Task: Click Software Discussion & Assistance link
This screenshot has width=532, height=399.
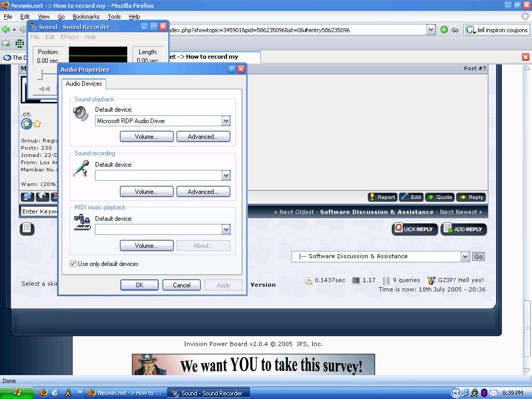Action: click(377, 212)
